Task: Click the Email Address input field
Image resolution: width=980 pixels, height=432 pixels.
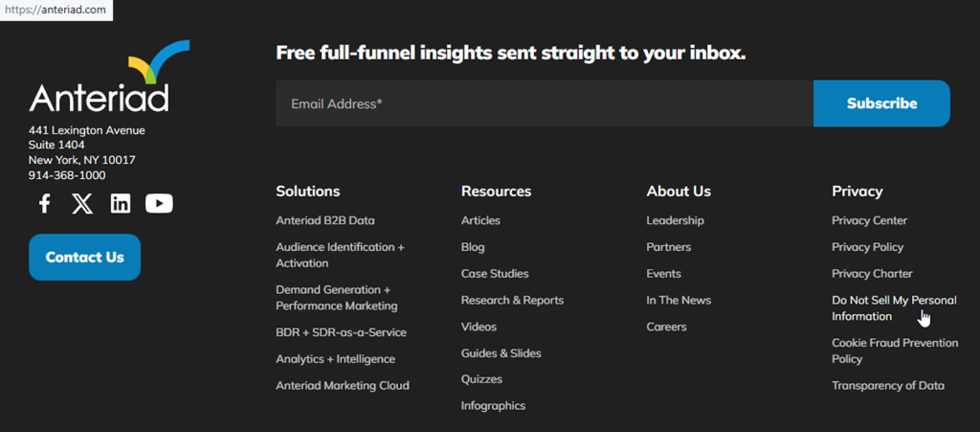Action: coord(544,103)
